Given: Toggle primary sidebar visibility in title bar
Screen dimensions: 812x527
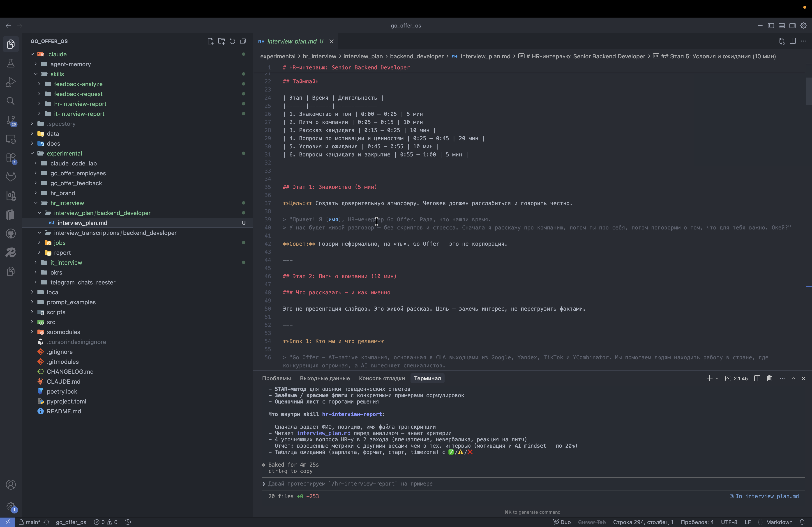Looking at the screenshot, I should [771, 25].
